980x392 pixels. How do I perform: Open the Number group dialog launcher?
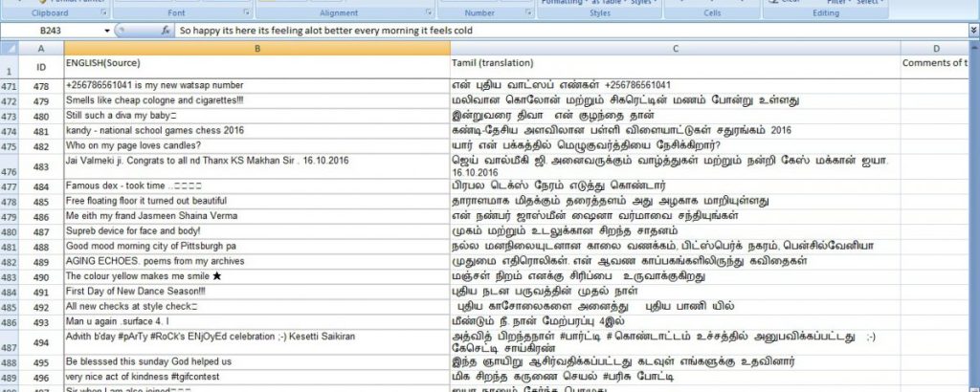(x=528, y=12)
